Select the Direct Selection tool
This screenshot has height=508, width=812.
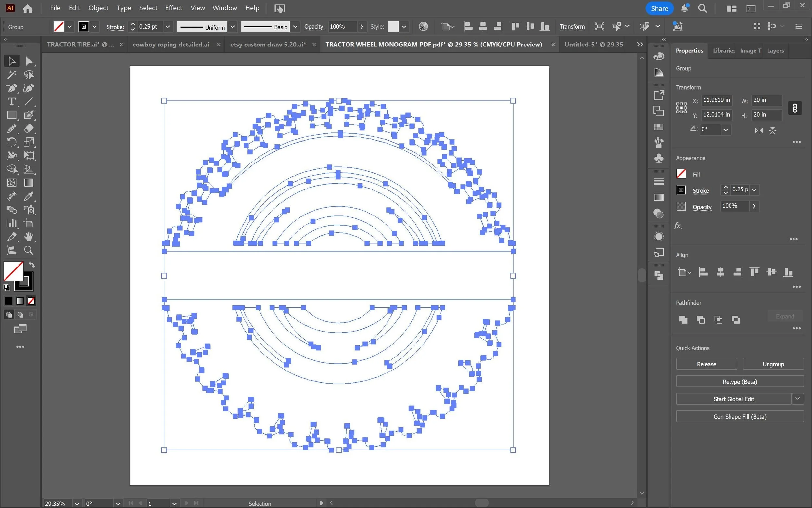point(29,61)
